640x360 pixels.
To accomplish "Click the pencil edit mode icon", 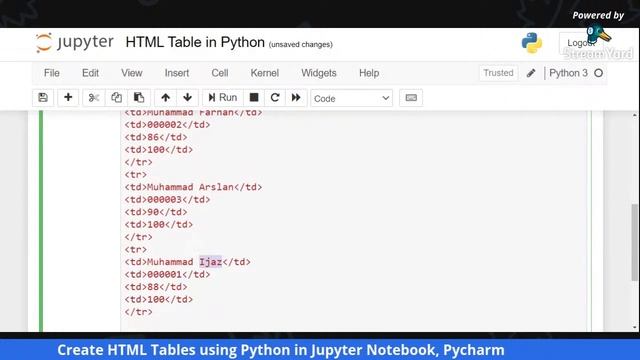I will coord(531,73).
